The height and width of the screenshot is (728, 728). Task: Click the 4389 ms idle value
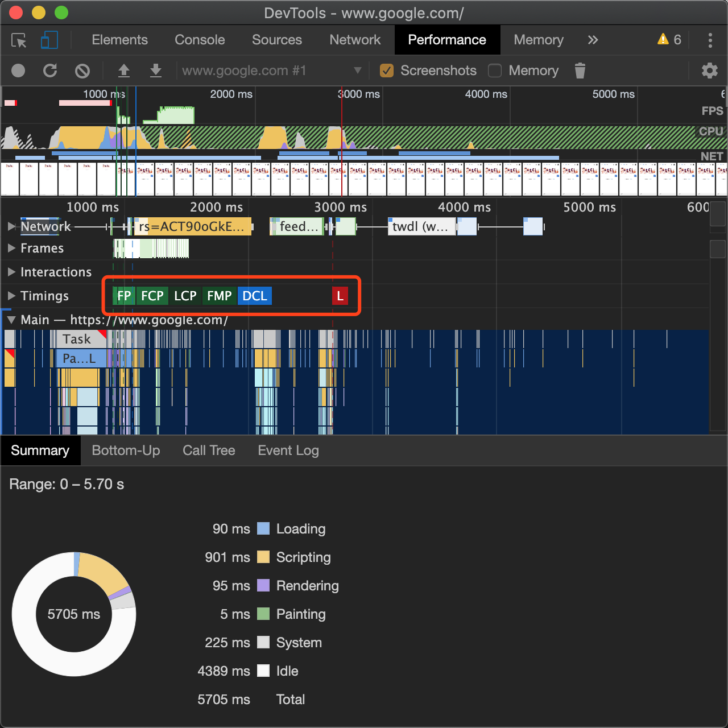pyautogui.click(x=224, y=671)
